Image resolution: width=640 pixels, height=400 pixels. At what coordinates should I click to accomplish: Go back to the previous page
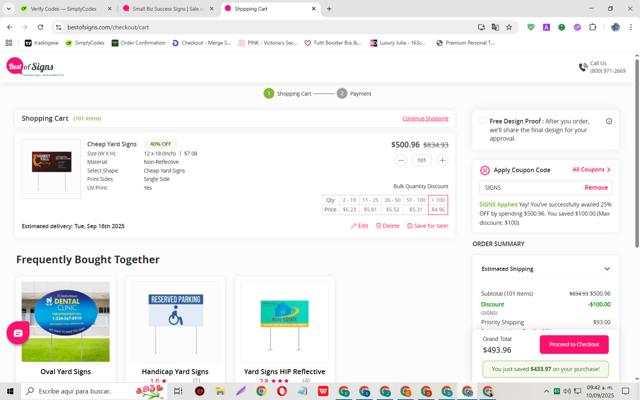pyautogui.click(x=10, y=27)
